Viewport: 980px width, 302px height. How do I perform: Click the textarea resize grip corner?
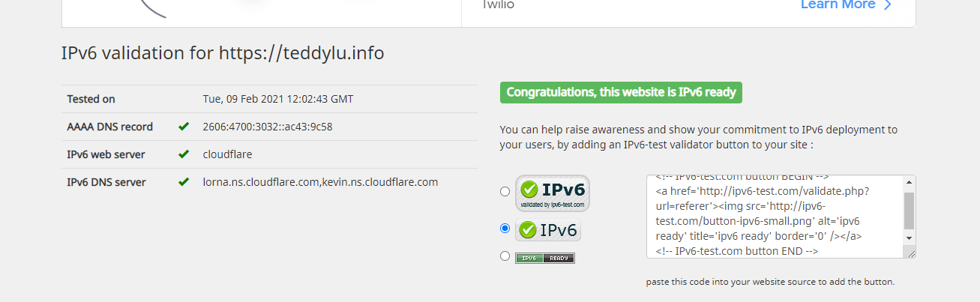(x=911, y=253)
